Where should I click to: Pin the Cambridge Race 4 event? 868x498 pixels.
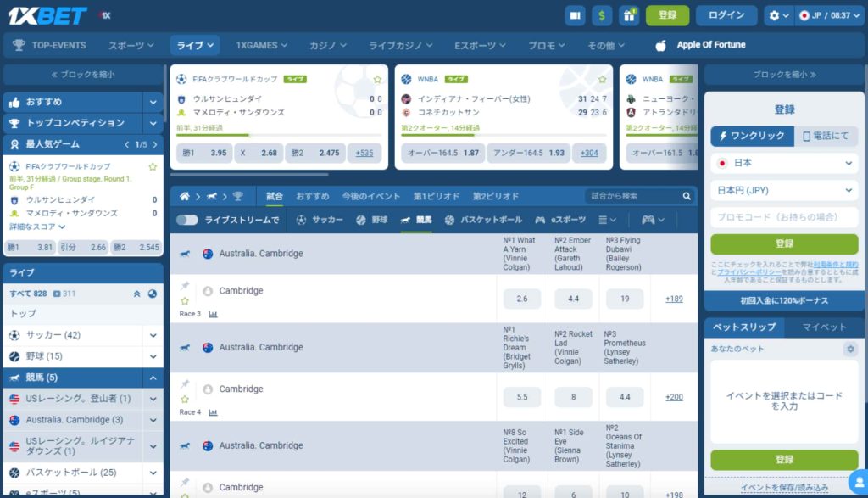point(185,383)
